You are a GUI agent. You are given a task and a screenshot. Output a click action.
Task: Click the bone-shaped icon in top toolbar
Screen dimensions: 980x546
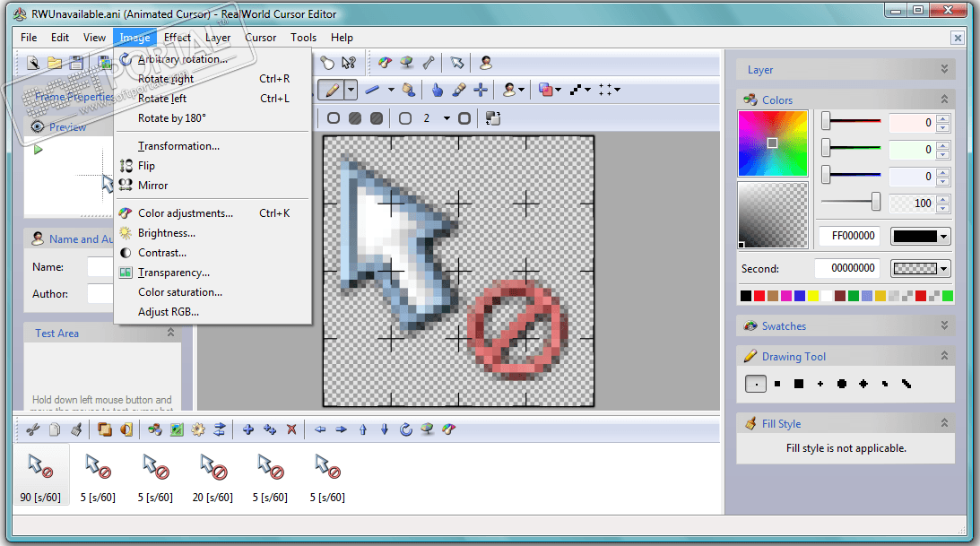[429, 63]
